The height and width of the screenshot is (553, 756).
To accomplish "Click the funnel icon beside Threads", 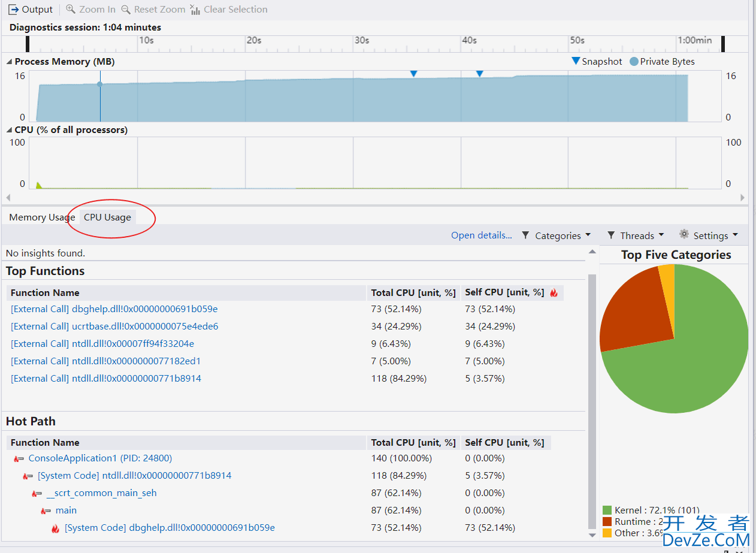I will click(611, 235).
